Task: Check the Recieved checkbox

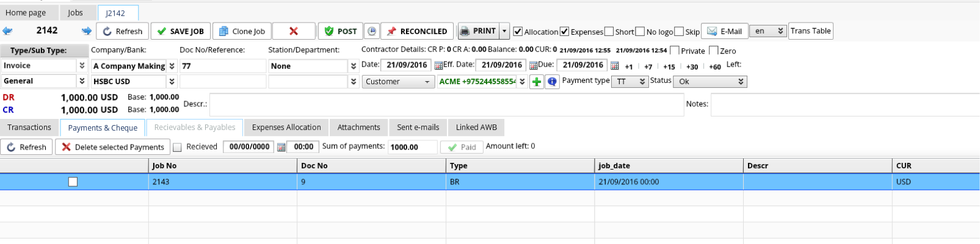Action: (178, 147)
